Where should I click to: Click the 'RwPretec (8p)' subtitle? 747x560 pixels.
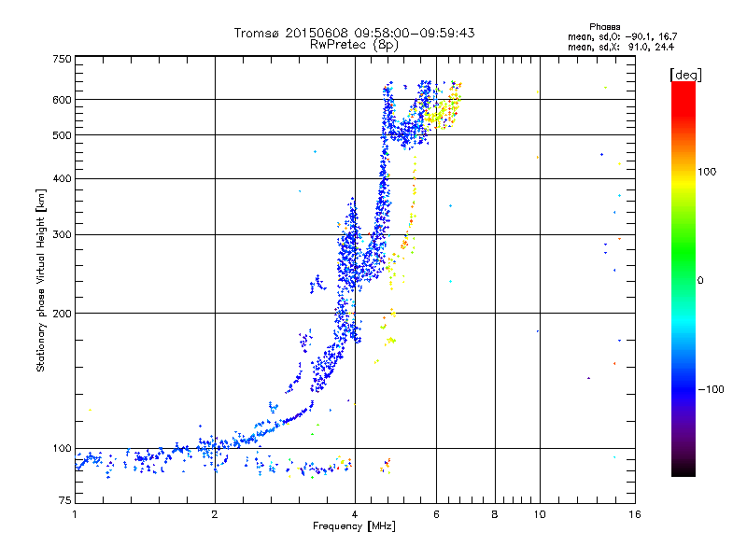(354, 45)
